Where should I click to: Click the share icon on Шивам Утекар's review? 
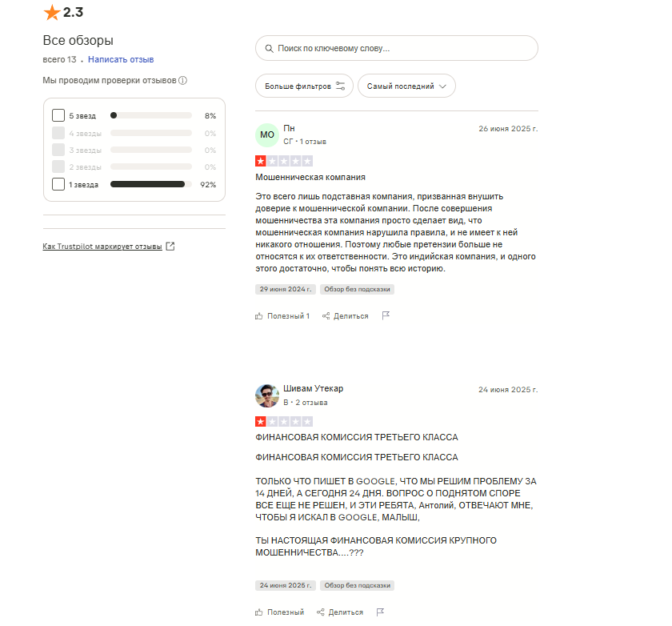click(321, 612)
